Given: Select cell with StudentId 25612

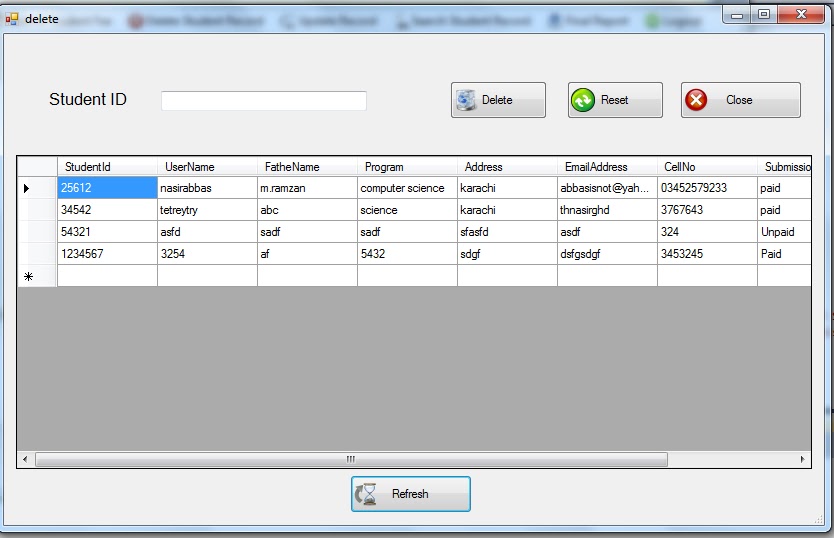Looking at the screenshot, I should [x=107, y=188].
